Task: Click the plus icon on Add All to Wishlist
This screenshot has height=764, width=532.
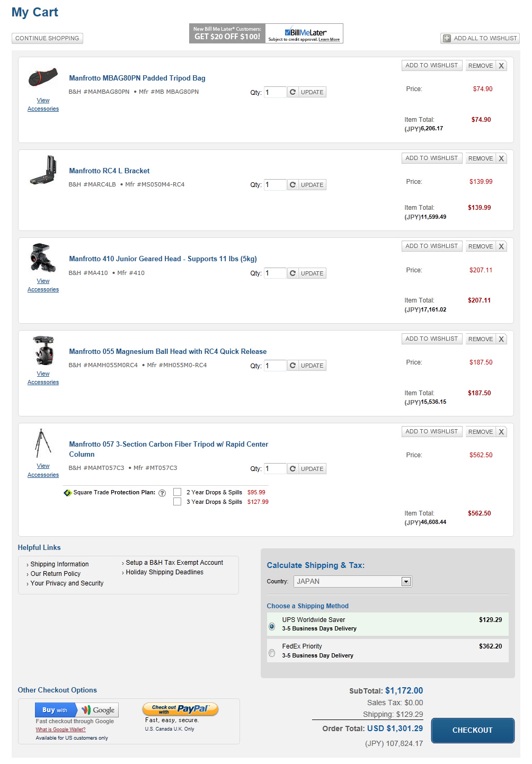Action: coord(447,38)
